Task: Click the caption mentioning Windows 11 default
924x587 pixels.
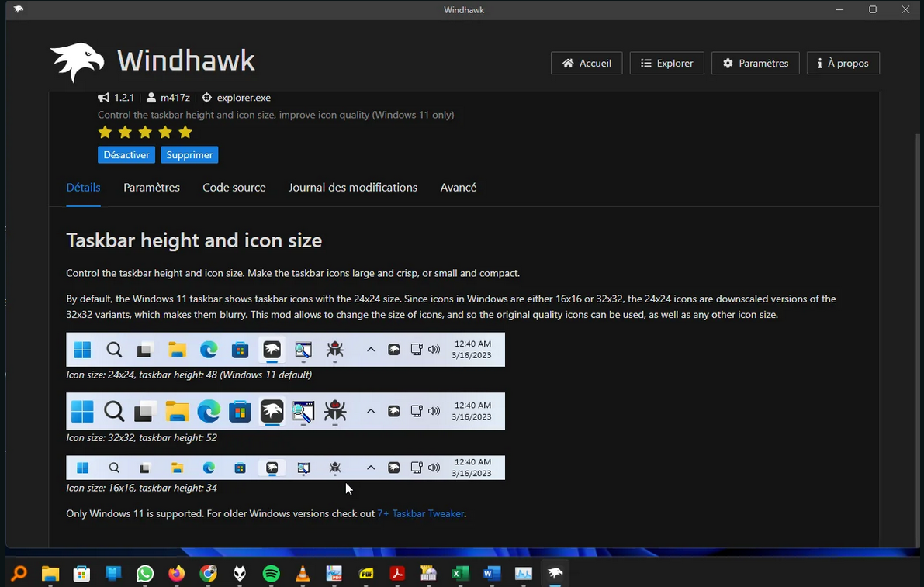Action: point(189,375)
